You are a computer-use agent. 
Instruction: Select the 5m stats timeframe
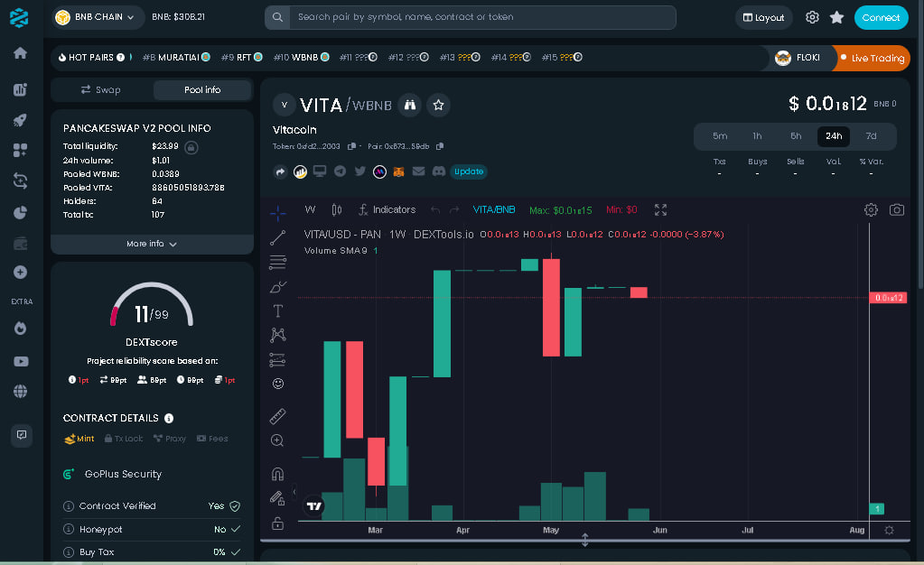click(720, 136)
